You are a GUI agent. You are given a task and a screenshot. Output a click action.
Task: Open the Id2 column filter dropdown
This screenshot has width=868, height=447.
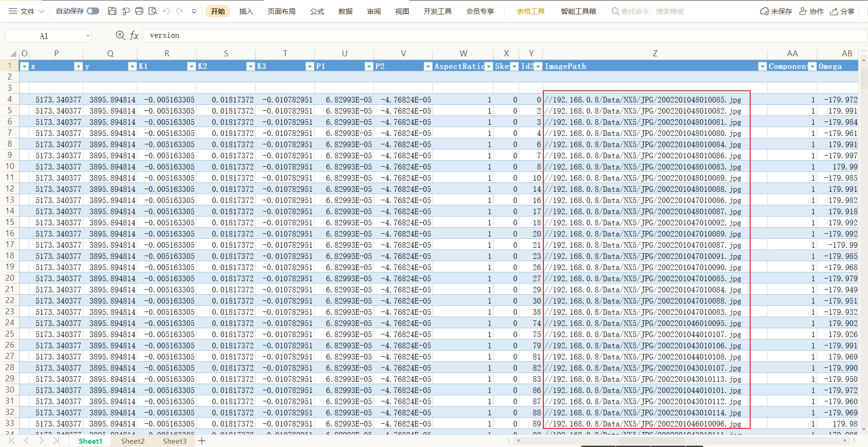[x=538, y=67]
